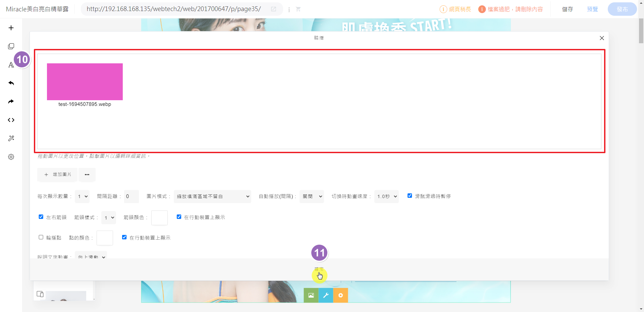Toggle the 滑鼠滑過時暫停 checkbox
This screenshot has height=312, width=644.
click(x=410, y=196)
